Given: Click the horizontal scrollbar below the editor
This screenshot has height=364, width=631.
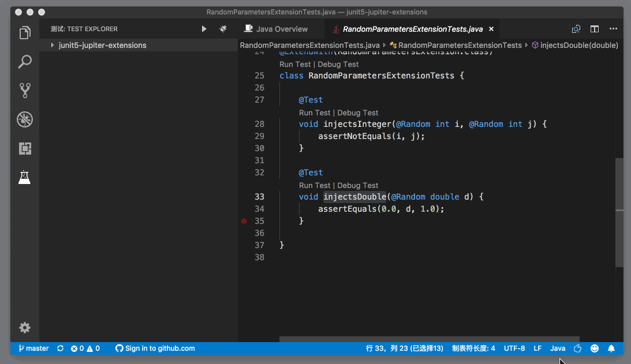Looking at the screenshot, I should 429,339.
